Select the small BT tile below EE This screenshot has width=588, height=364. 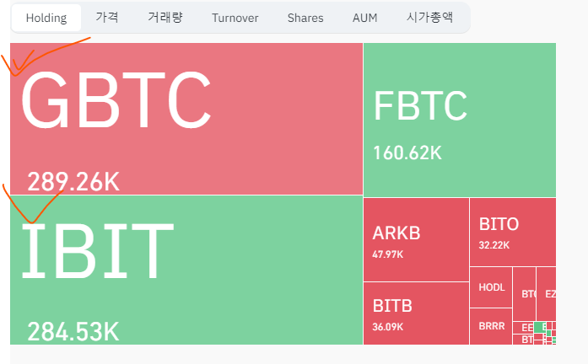pos(526,339)
